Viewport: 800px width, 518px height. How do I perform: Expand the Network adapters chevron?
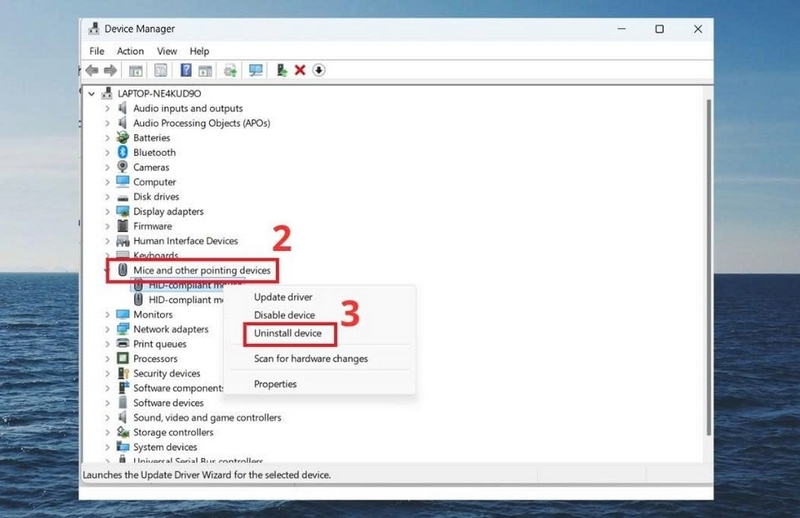pyautogui.click(x=107, y=330)
